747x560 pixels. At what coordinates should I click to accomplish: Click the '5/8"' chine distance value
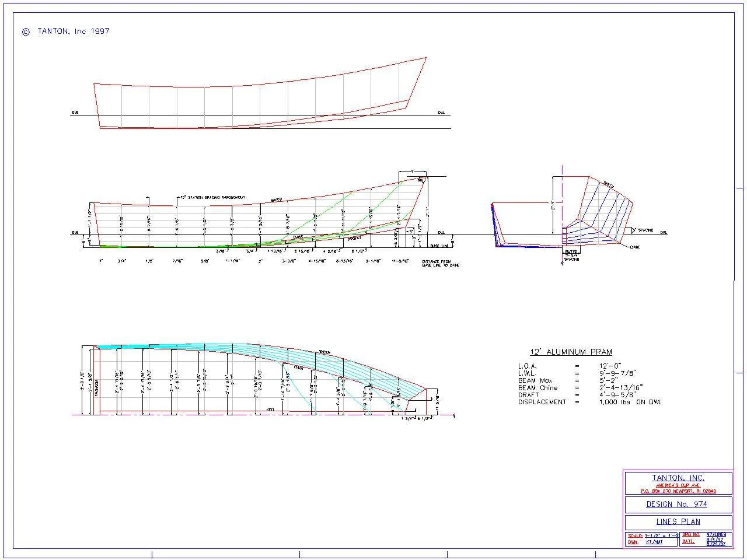coord(205,261)
